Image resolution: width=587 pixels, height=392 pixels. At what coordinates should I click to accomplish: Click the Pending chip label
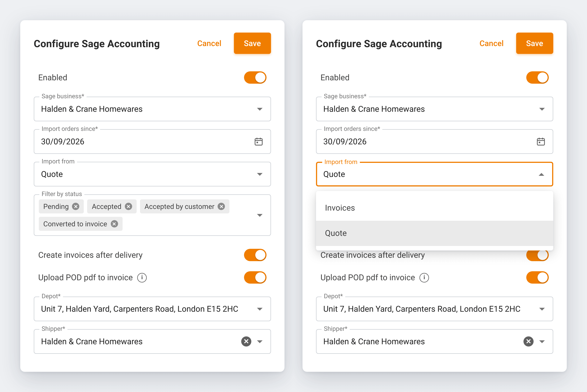click(56, 206)
